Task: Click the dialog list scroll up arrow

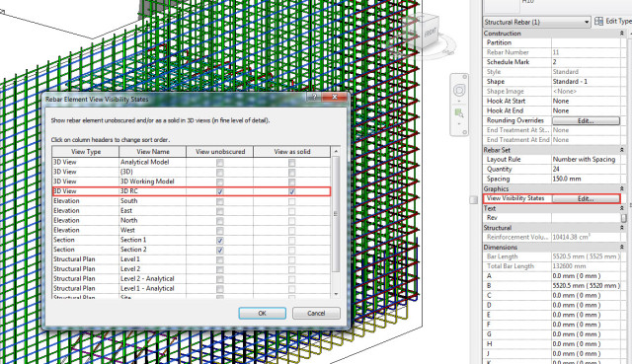Action: pyautogui.click(x=336, y=151)
